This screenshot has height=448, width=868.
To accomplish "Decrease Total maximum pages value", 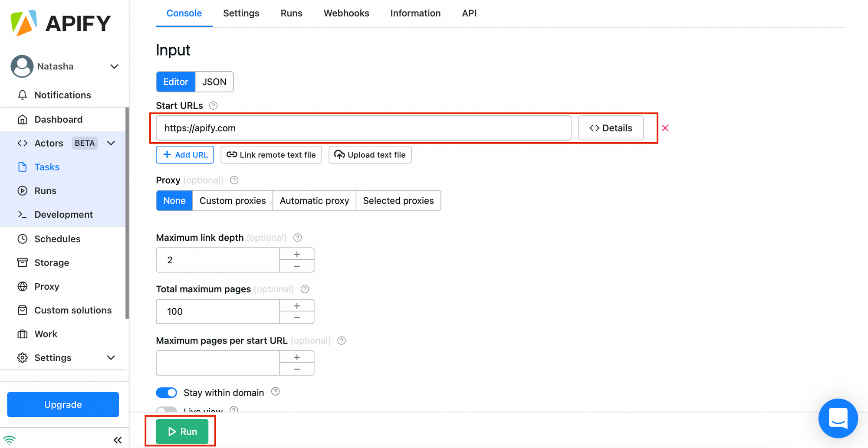I will [x=297, y=317].
